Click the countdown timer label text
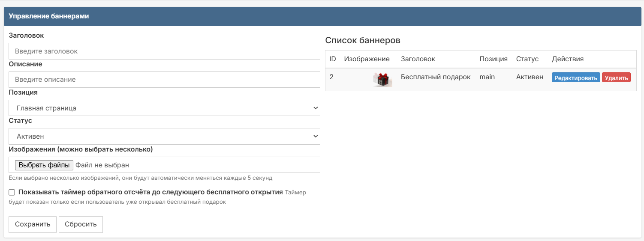Screen dimensions: 644x241 click(x=150, y=192)
